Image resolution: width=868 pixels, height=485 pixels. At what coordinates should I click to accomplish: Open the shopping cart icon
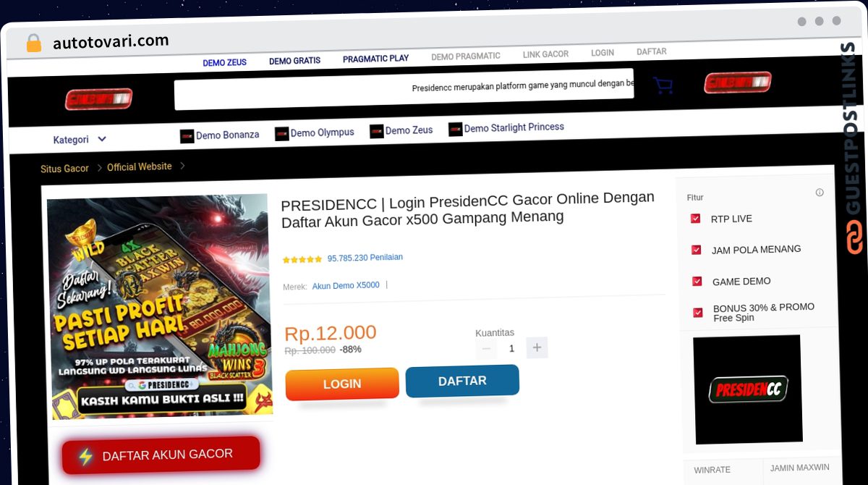[x=663, y=85]
